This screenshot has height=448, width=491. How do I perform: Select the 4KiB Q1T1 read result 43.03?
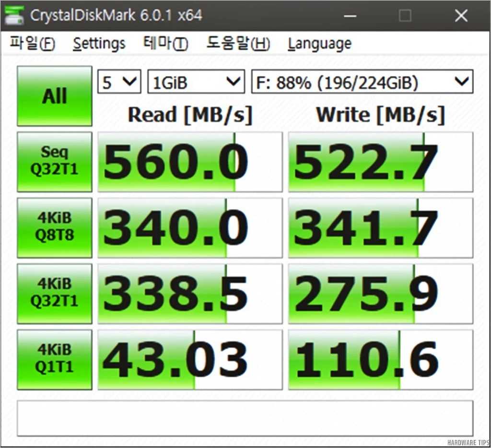click(190, 360)
